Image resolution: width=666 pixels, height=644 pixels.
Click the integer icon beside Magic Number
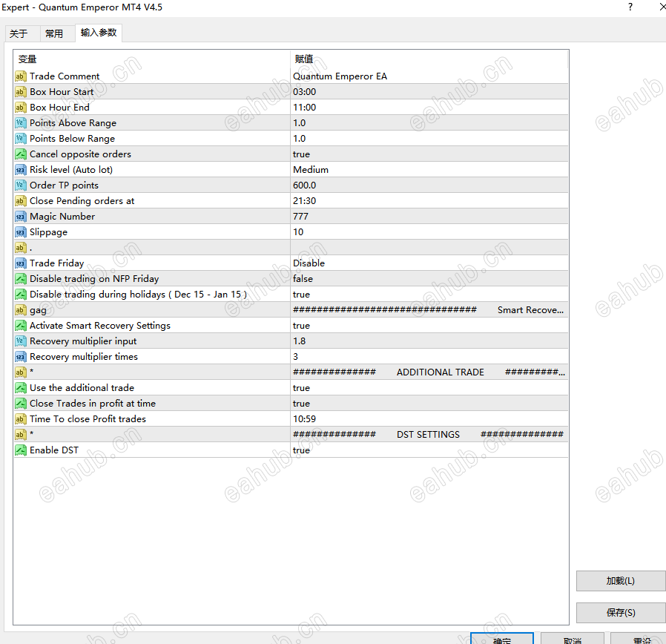point(20,217)
